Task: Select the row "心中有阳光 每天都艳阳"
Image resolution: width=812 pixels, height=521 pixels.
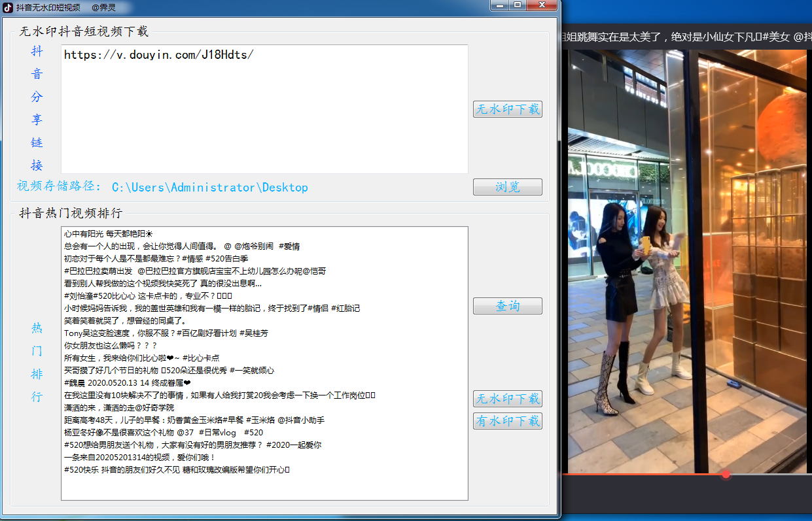Action: 264,233
